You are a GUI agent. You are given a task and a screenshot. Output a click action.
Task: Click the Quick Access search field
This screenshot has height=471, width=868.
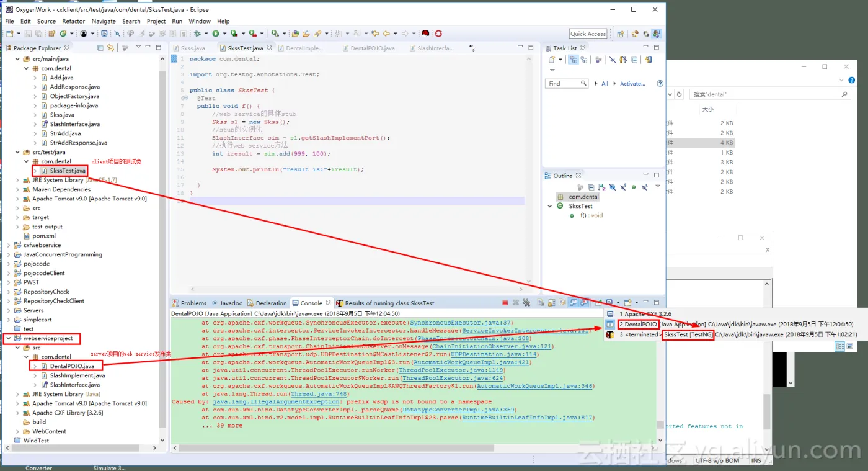588,34
